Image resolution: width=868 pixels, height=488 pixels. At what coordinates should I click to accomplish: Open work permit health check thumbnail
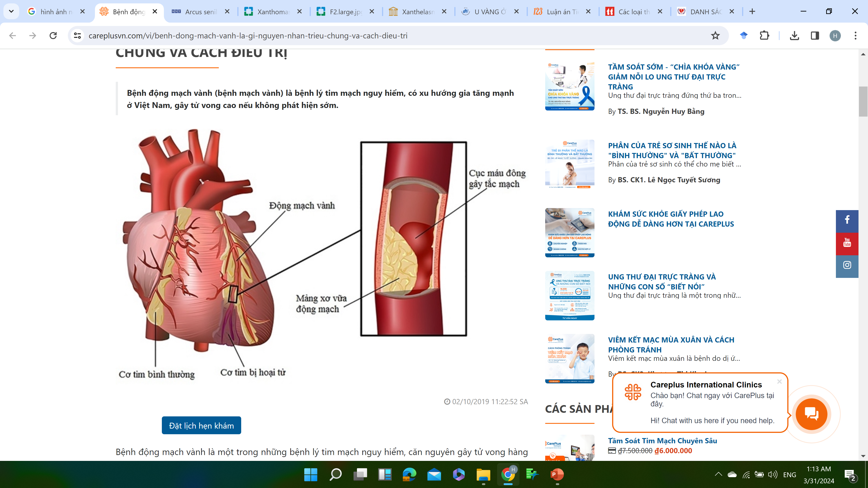569,233
